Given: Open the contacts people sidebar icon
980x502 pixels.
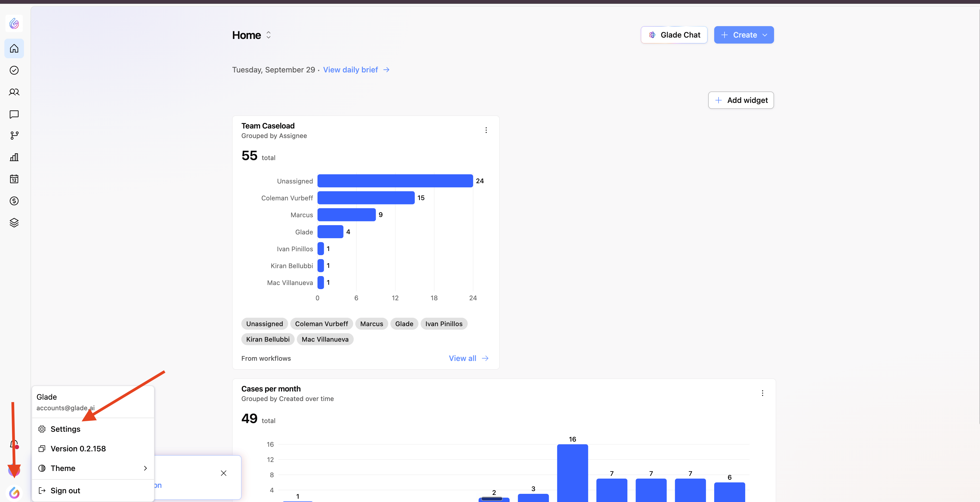Looking at the screenshot, I should tap(14, 92).
